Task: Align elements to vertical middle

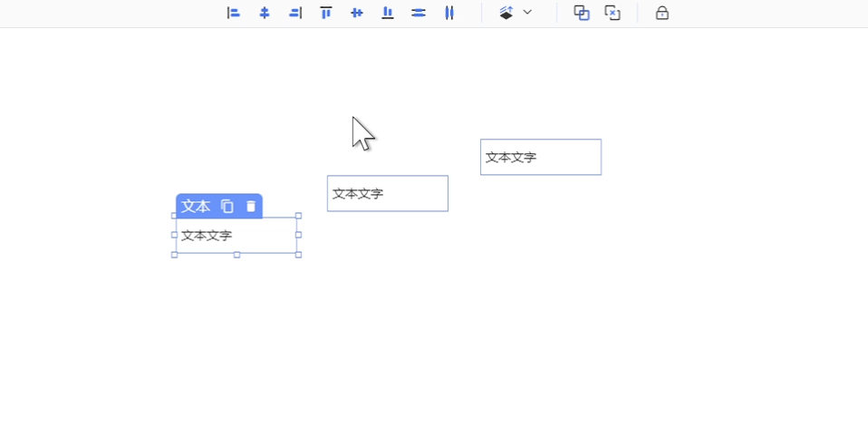Action: pos(357,13)
